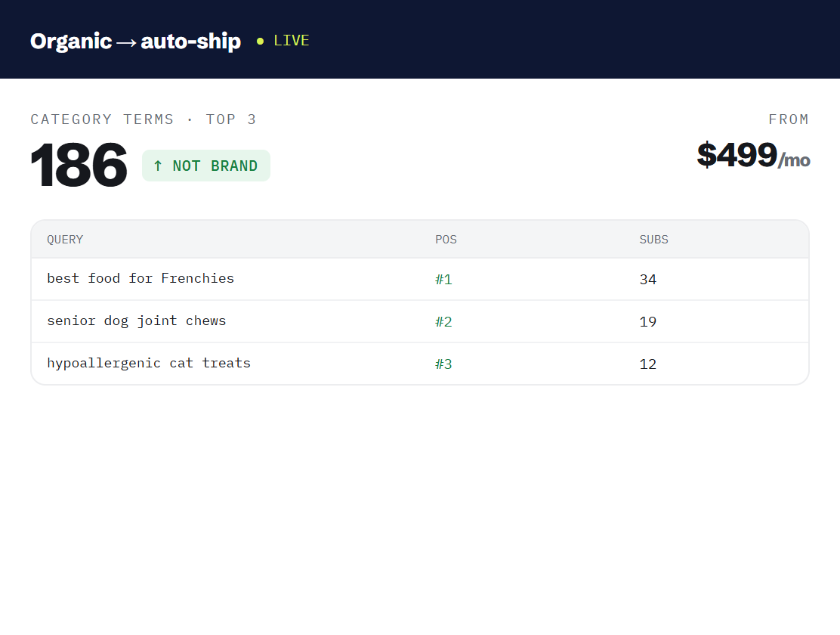Click the 186 category terms count

79,165
